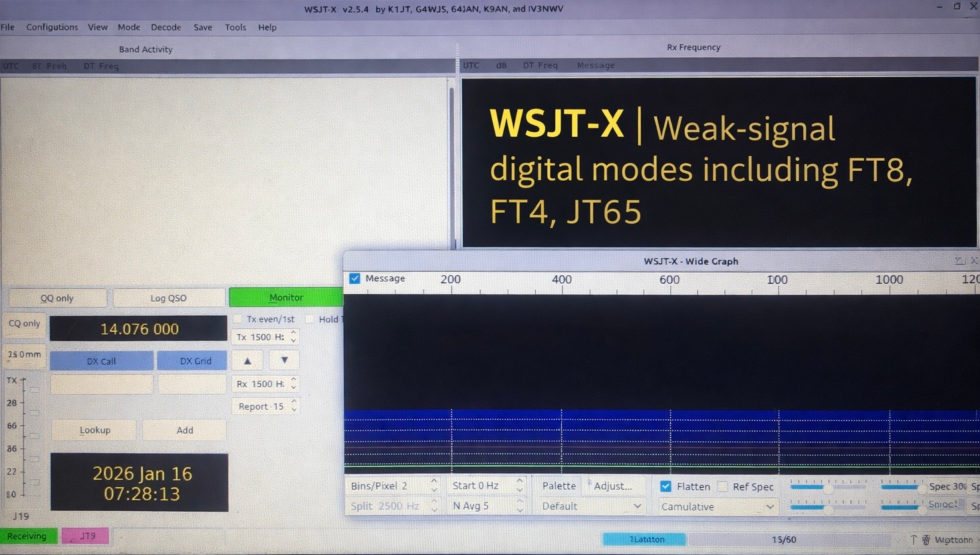The image size is (980, 555).
Task: Click the wide QQ only button
Action: [57, 298]
